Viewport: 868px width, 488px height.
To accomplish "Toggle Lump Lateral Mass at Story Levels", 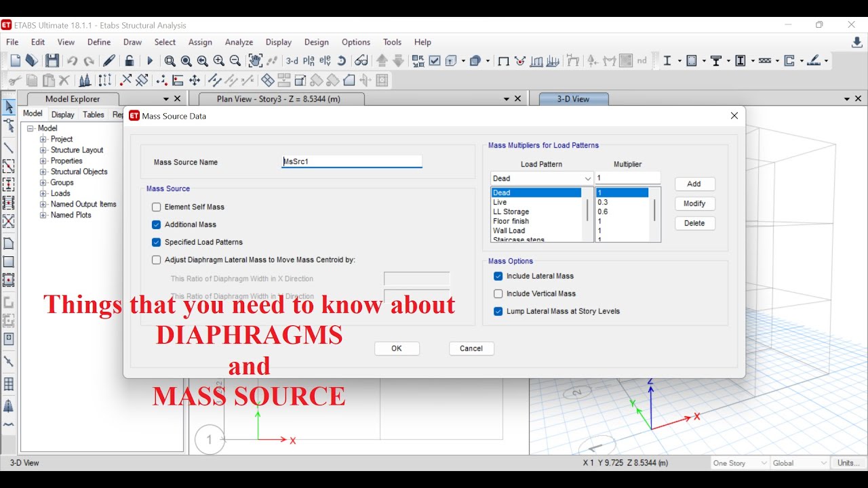I will tap(498, 311).
